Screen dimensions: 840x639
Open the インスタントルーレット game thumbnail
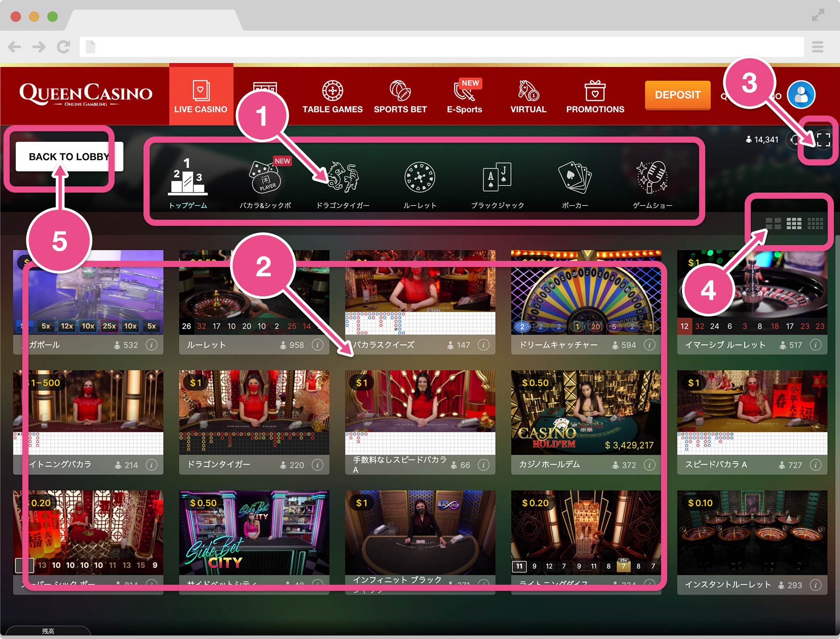pyautogui.click(x=752, y=533)
